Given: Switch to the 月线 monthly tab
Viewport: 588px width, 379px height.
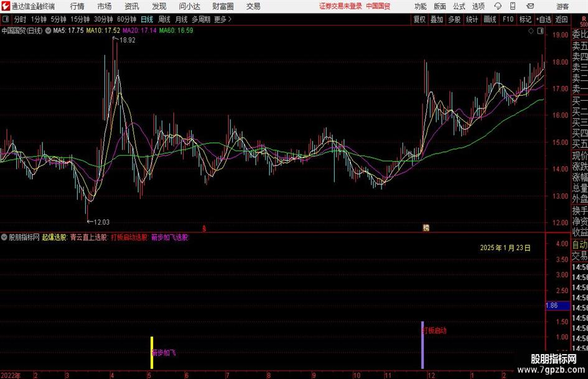Looking at the screenshot, I should click(182, 19).
